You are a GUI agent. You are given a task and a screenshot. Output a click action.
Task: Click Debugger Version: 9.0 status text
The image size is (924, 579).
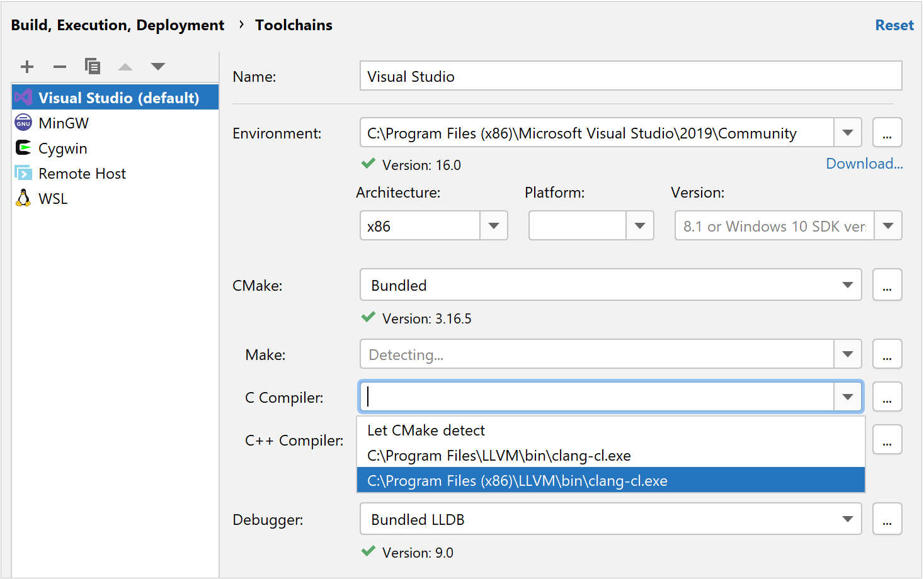(x=418, y=553)
